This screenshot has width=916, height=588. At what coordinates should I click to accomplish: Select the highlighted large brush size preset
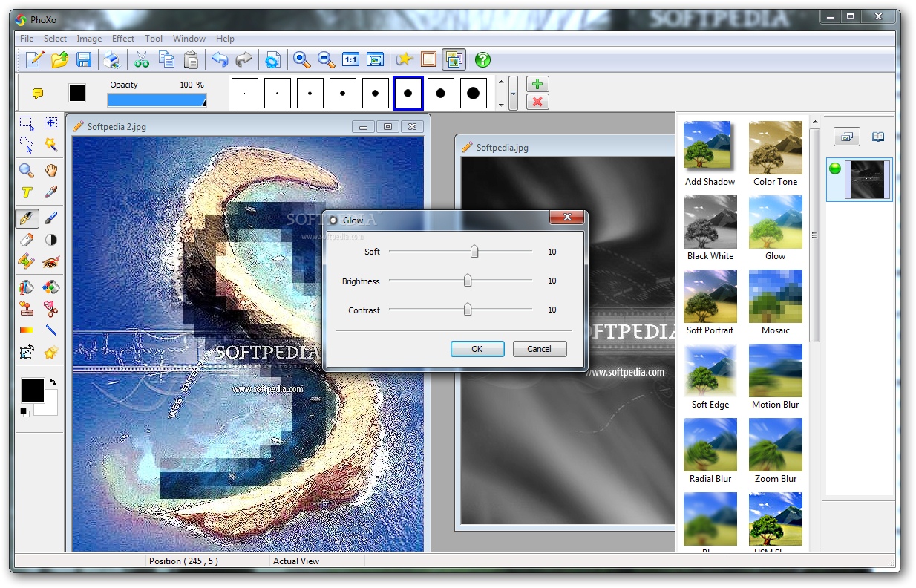point(408,94)
